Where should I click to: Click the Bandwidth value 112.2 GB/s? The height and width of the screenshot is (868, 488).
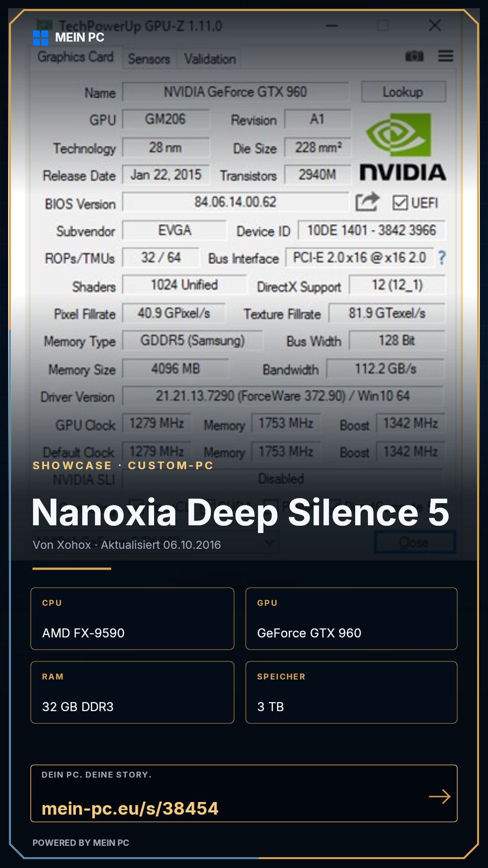pyautogui.click(x=385, y=369)
